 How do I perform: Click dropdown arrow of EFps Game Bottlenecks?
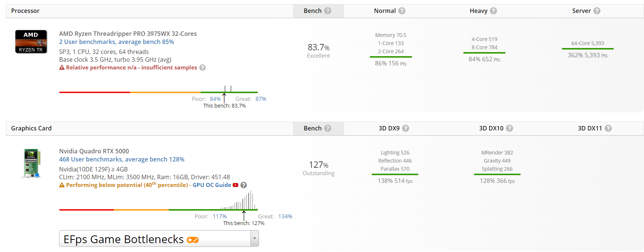(x=255, y=239)
